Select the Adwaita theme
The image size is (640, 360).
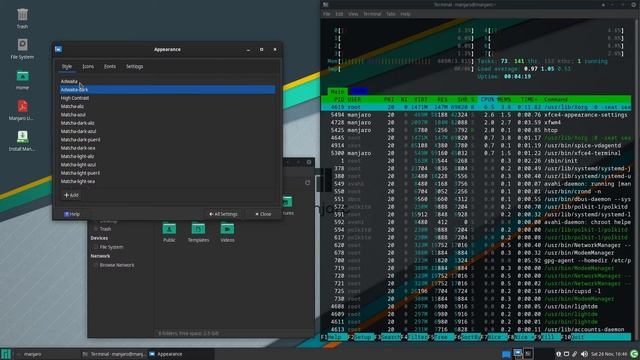pos(168,81)
